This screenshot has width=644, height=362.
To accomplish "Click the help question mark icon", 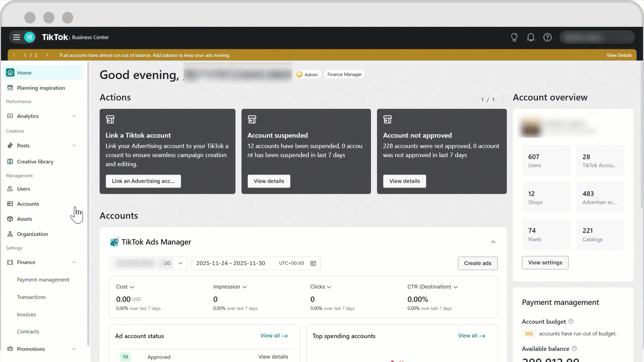I will (547, 37).
